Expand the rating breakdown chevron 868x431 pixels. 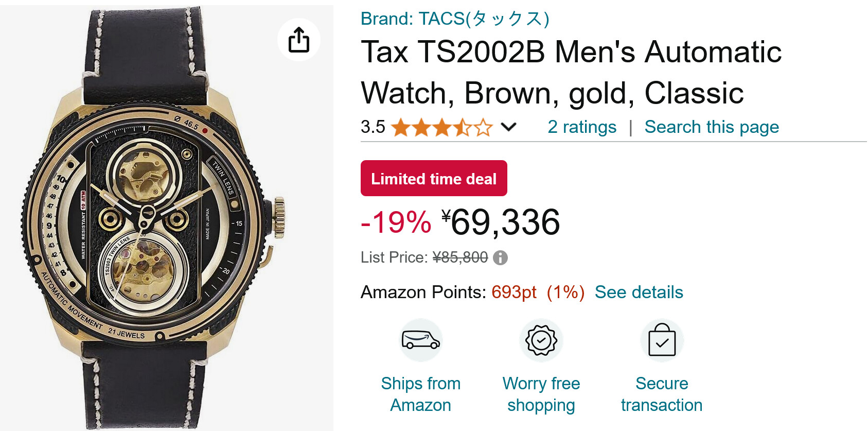click(x=508, y=127)
